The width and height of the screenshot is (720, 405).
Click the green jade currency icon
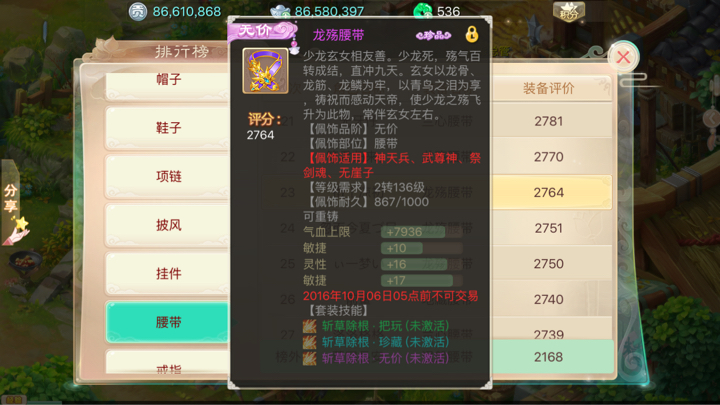point(423,11)
